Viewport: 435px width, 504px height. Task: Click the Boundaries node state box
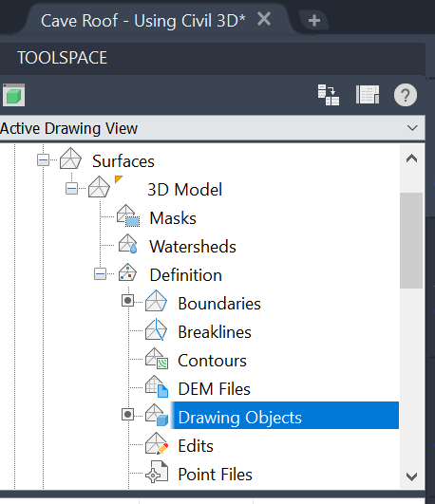127,301
